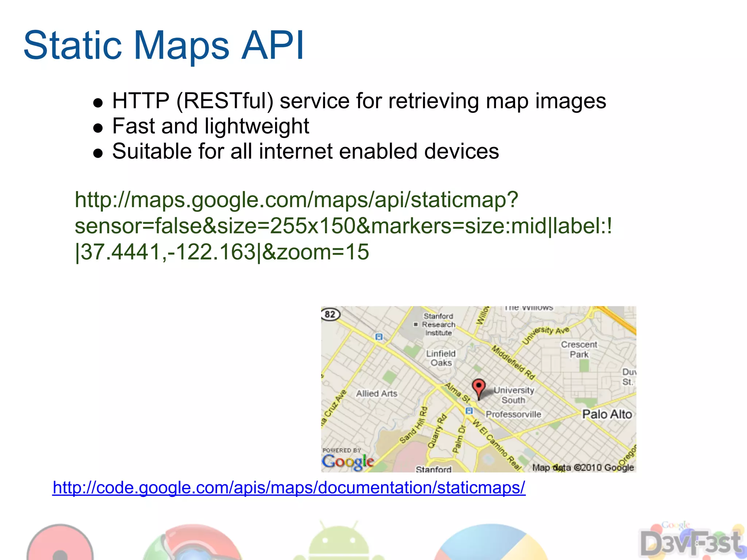The width and height of the screenshot is (747, 560).
Task: Click the Crescent Park map label
Action: [579, 349]
